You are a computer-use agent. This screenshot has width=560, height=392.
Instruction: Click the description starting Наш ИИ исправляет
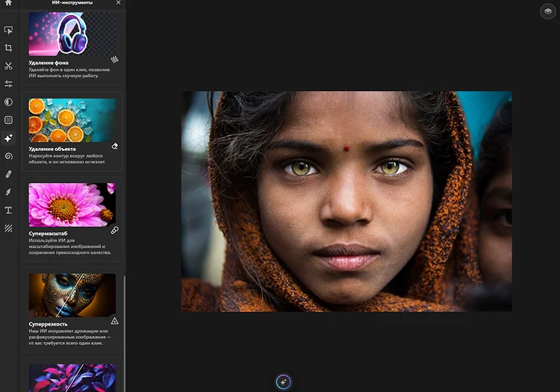70,337
